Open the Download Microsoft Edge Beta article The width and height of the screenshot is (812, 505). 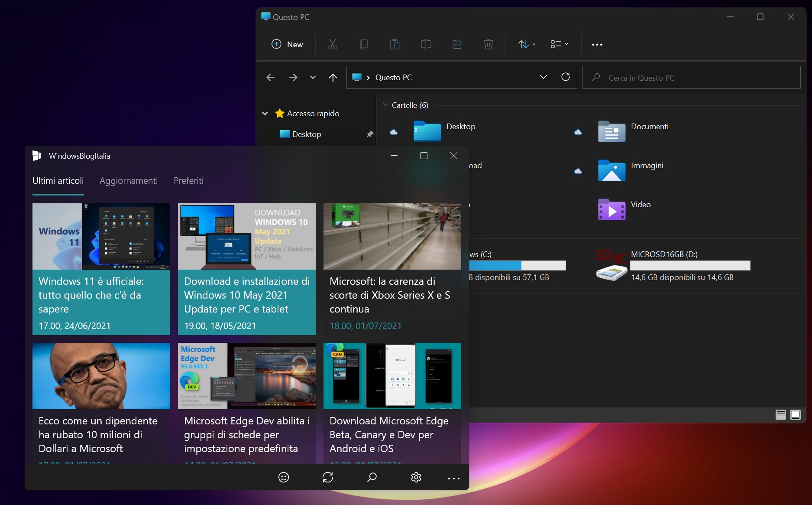(x=392, y=404)
